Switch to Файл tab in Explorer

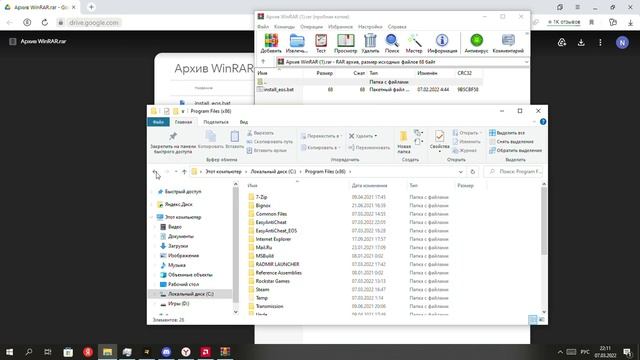158,122
